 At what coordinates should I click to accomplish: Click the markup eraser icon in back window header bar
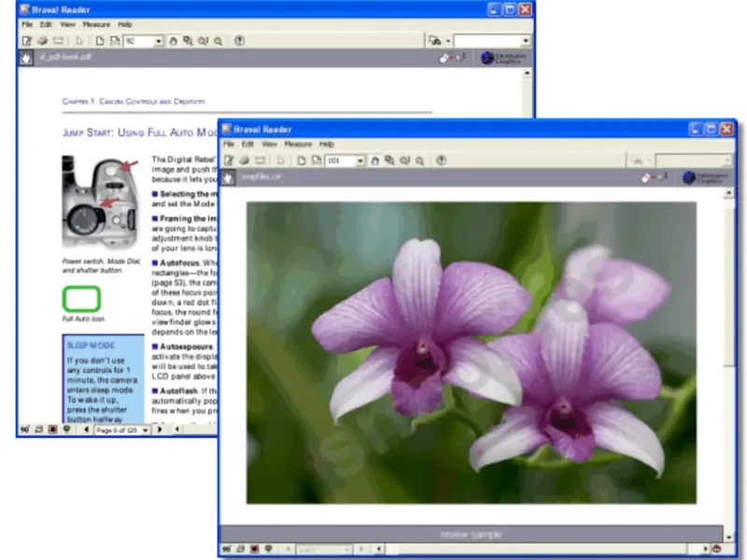coord(445,58)
